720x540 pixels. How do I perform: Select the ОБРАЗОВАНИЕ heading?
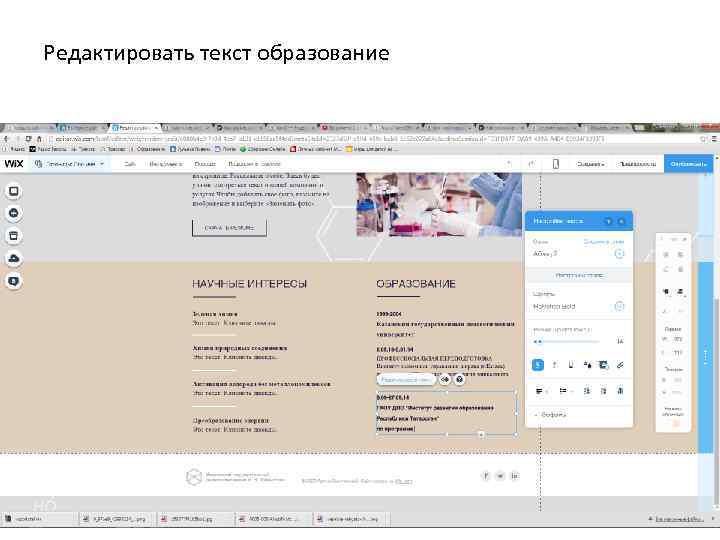tap(416, 284)
